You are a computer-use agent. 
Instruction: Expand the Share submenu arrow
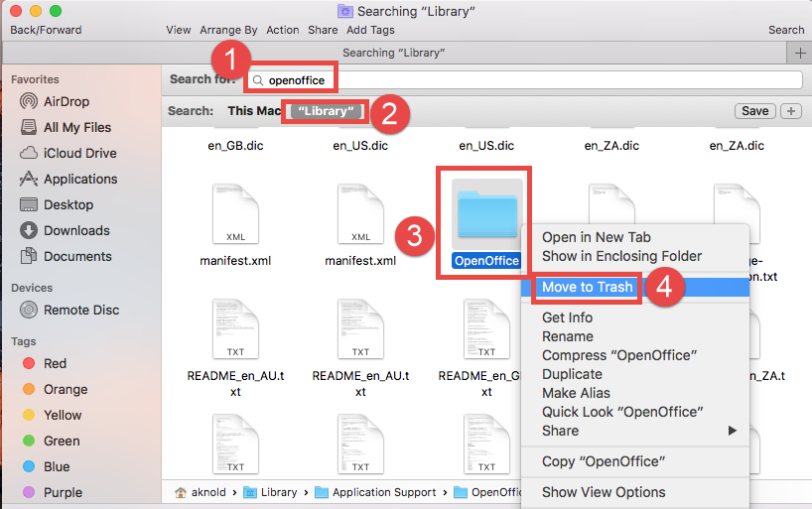point(733,431)
